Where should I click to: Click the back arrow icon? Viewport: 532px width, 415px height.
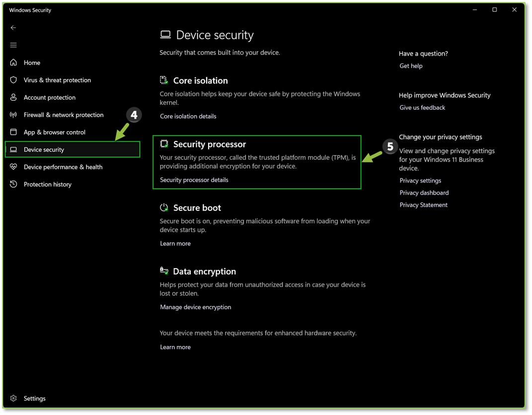click(13, 28)
